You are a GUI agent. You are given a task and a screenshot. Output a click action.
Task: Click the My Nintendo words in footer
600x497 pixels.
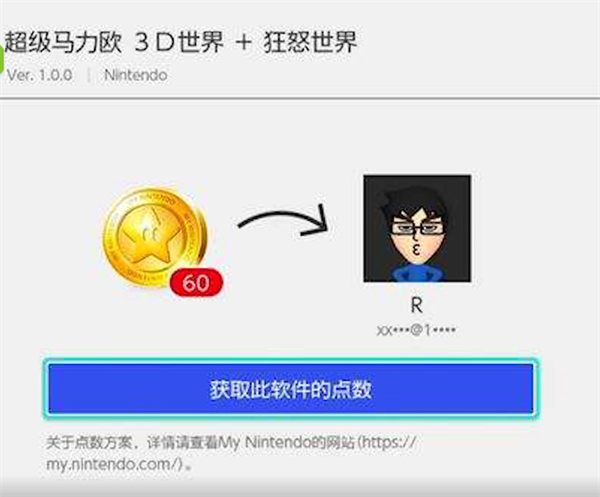click(x=264, y=442)
